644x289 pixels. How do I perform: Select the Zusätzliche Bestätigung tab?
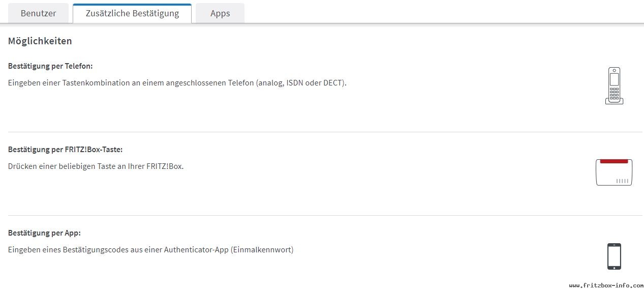[x=132, y=13]
